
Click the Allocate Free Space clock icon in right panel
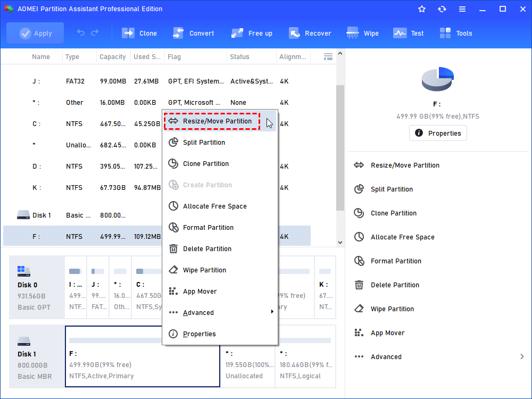click(x=359, y=237)
